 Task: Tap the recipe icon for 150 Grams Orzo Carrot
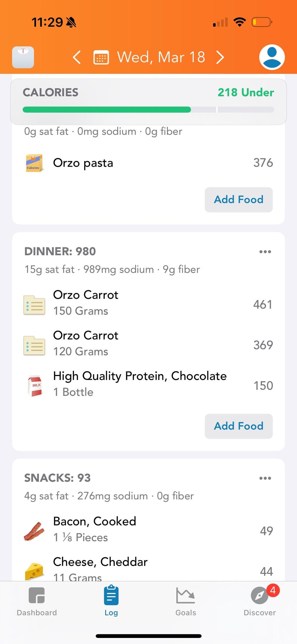click(34, 305)
